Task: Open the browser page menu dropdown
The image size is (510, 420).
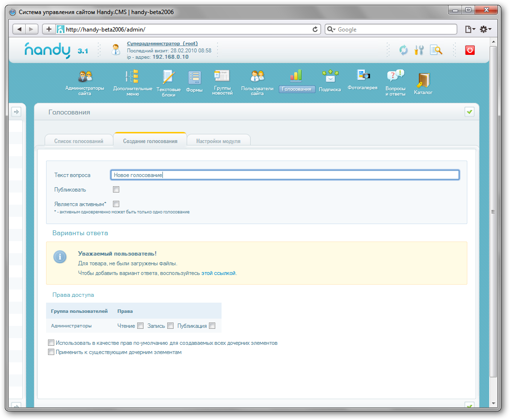Action: [x=470, y=30]
